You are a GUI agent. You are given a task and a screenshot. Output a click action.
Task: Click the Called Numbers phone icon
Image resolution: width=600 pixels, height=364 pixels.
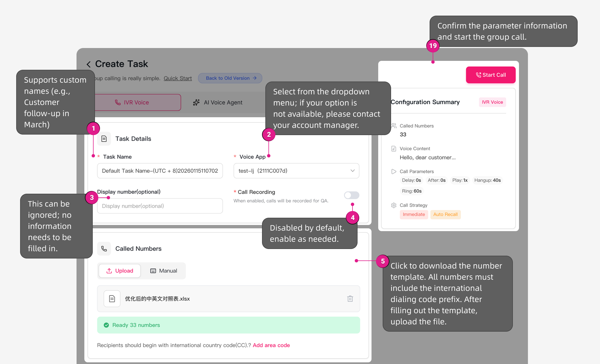pyautogui.click(x=104, y=249)
